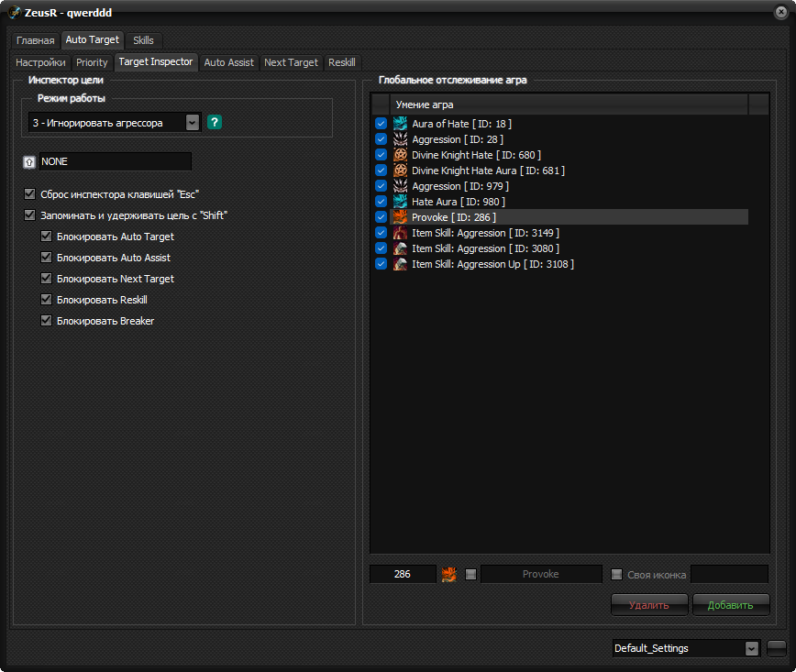This screenshot has width=796, height=672.
Task: Tick the small checkbox before Provoke name field
Action: 470,574
